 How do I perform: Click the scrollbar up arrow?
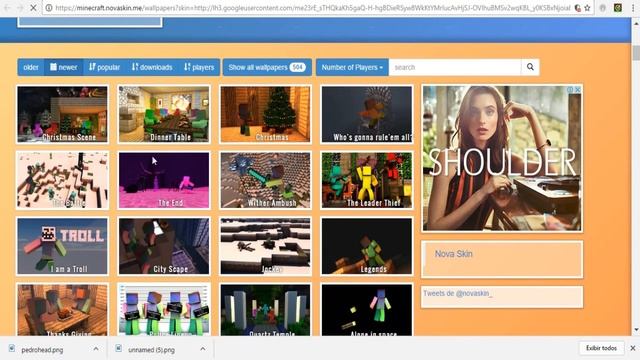pyautogui.click(x=636, y=24)
